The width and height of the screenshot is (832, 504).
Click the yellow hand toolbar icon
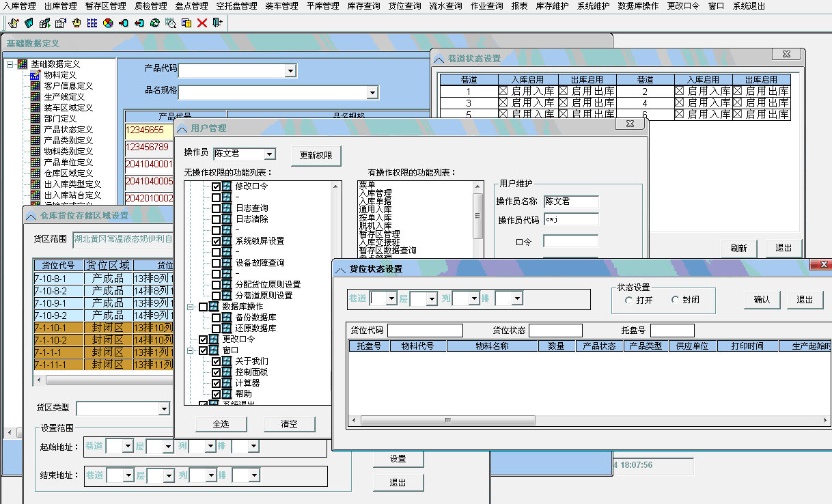point(76,23)
